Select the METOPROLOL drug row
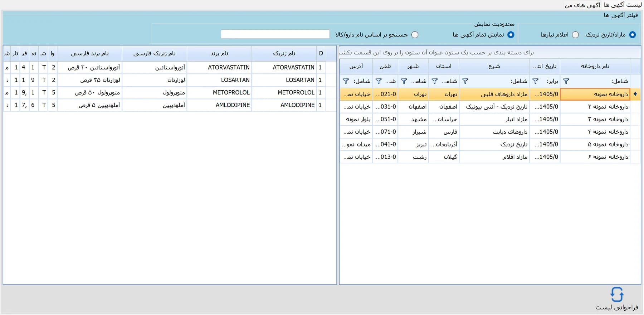Viewport: 644px width, 315px height. [170, 92]
